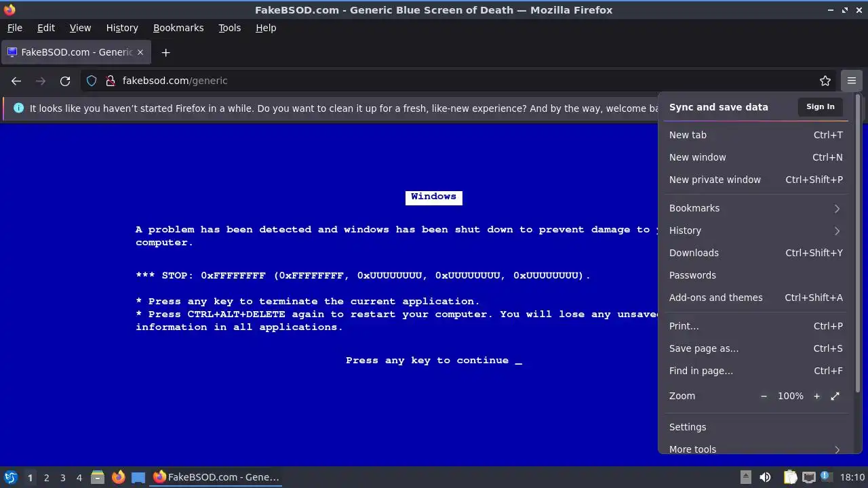The width and height of the screenshot is (868, 488).
Task: Switch to workspace 2
Action: pos(46,477)
